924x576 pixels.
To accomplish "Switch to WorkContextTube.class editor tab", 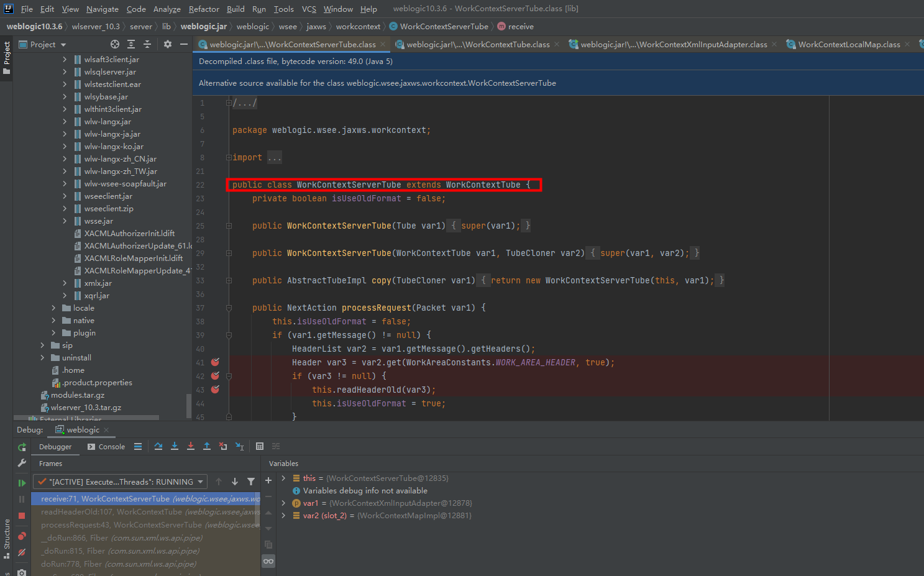I will pyautogui.click(x=477, y=44).
